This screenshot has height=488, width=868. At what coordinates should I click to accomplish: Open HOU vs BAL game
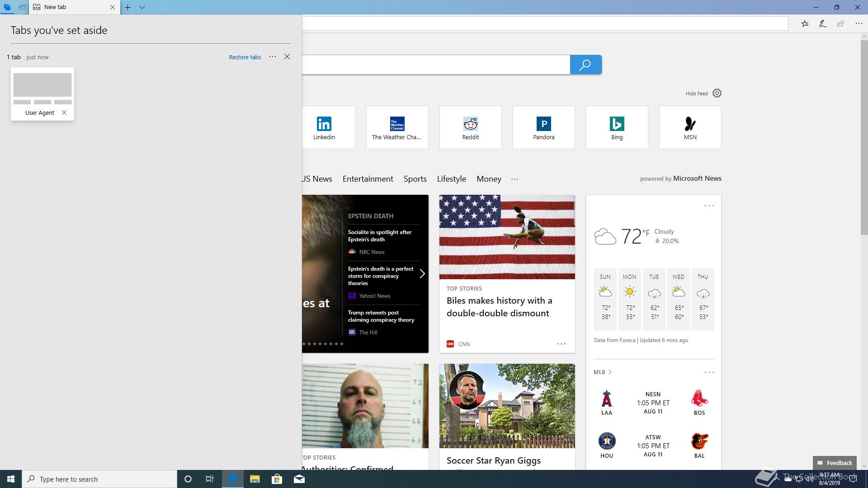coord(653,446)
